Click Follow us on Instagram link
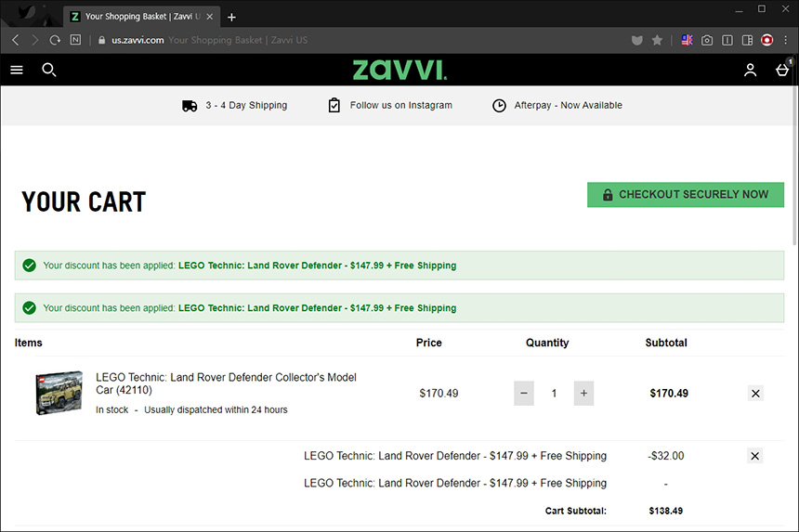 (x=401, y=106)
